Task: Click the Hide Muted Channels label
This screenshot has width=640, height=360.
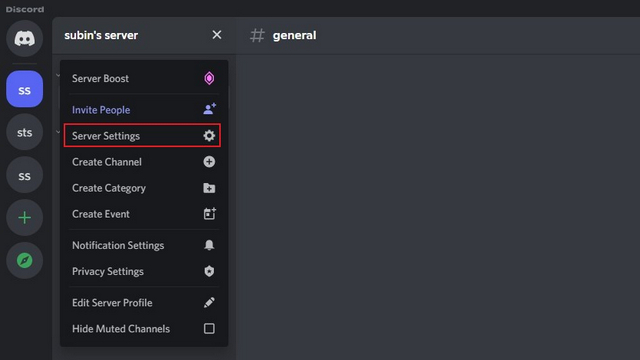Action: 121,329
